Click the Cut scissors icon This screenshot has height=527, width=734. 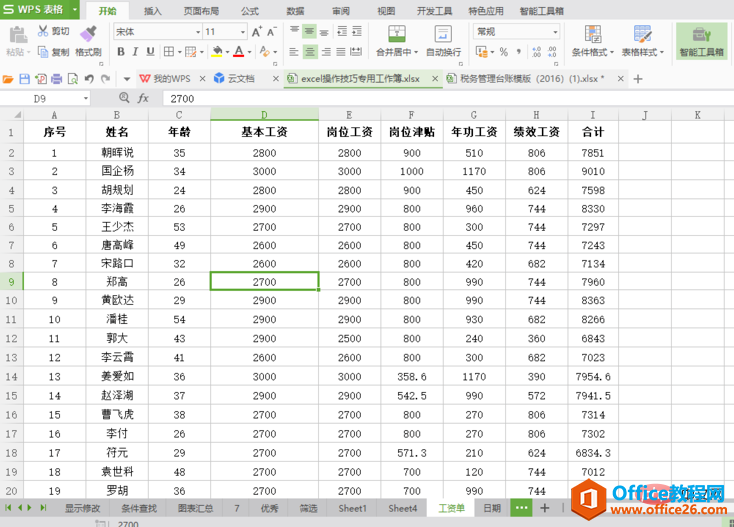tap(43, 31)
